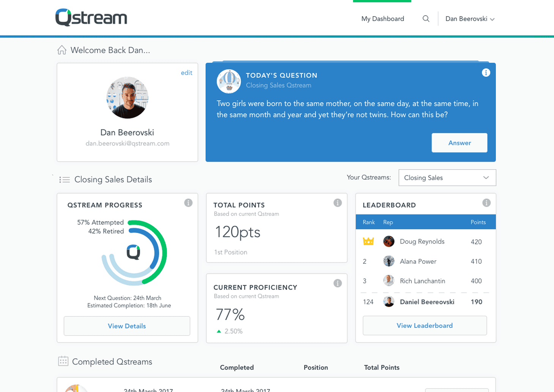Viewport: 554px width, 392px height.
Task: Click the gold crown rank icon
Action: (x=368, y=241)
